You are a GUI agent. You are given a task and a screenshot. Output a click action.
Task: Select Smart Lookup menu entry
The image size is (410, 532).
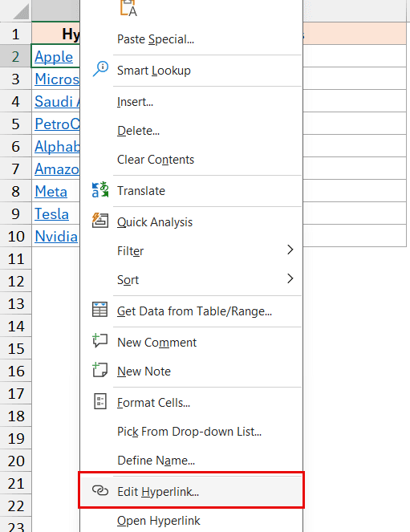pyautogui.click(x=154, y=71)
